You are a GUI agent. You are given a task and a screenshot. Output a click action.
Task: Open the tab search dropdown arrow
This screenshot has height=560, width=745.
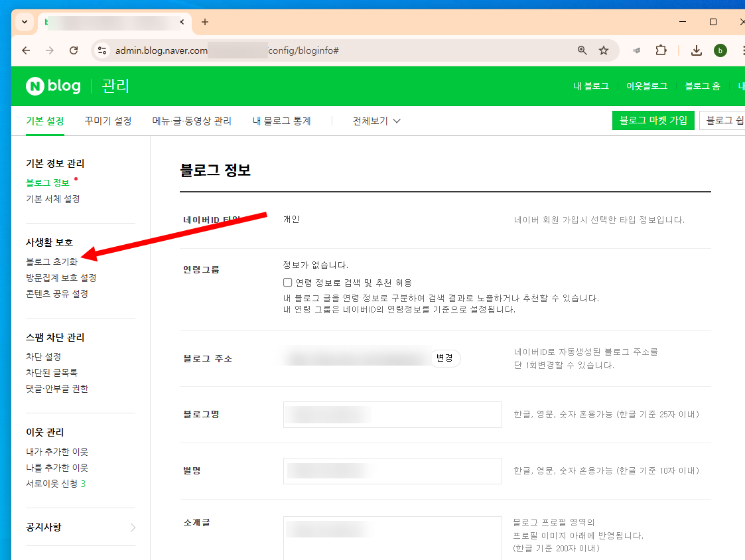tap(25, 22)
